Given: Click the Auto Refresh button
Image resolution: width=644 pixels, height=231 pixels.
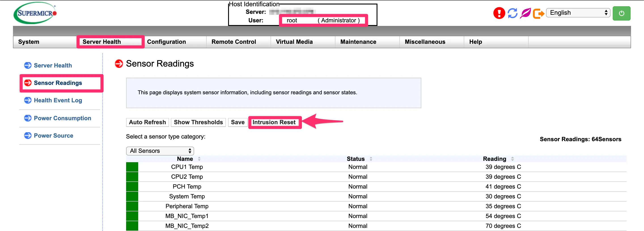Looking at the screenshot, I should coord(148,122).
